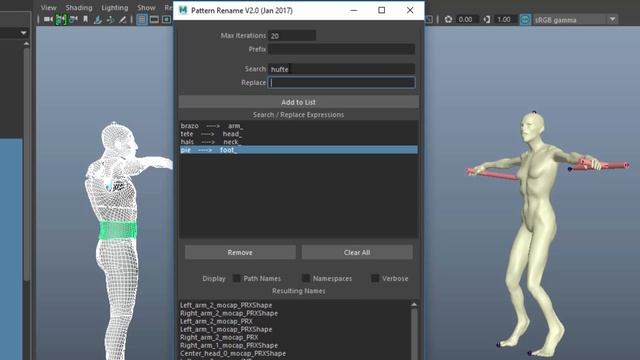This screenshot has width=640, height=360.
Task: Click the Grease Pencil icon
Action: pos(122,20)
